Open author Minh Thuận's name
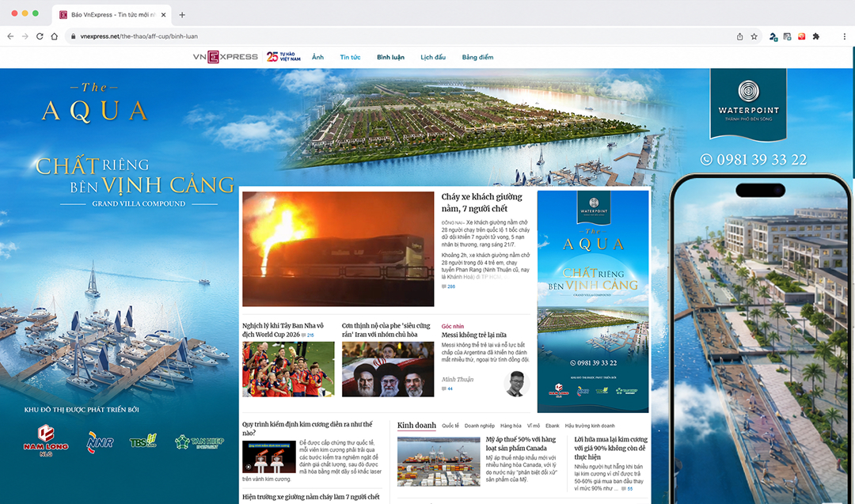Viewport: 855px width, 504px height. point(458,379)
